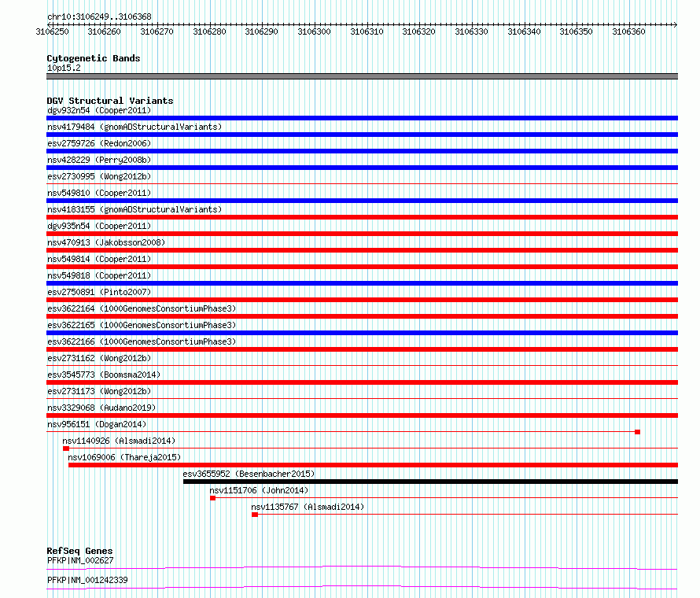This screenshot has height=598, width=700.
Task: Open nsv549814 (Cooper2011) variant
Action: 99,259
